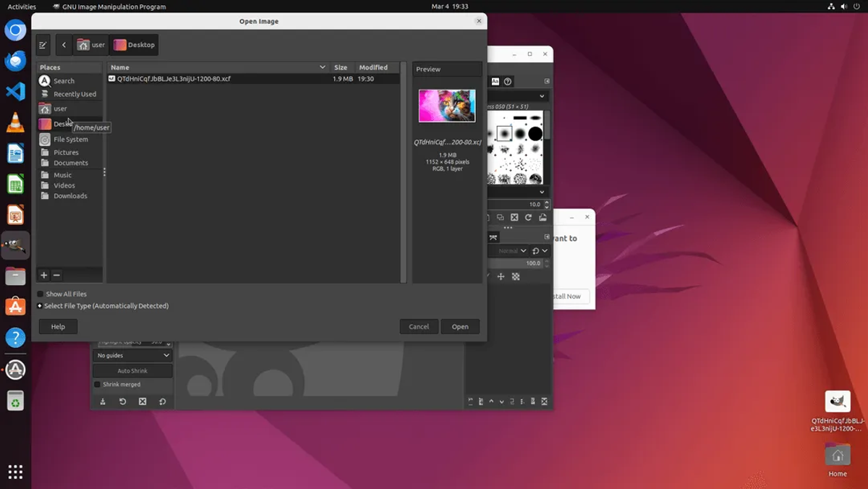Open the Home folder desktop icon
This screenshot has height=489, width=868.
coord(838,460)
